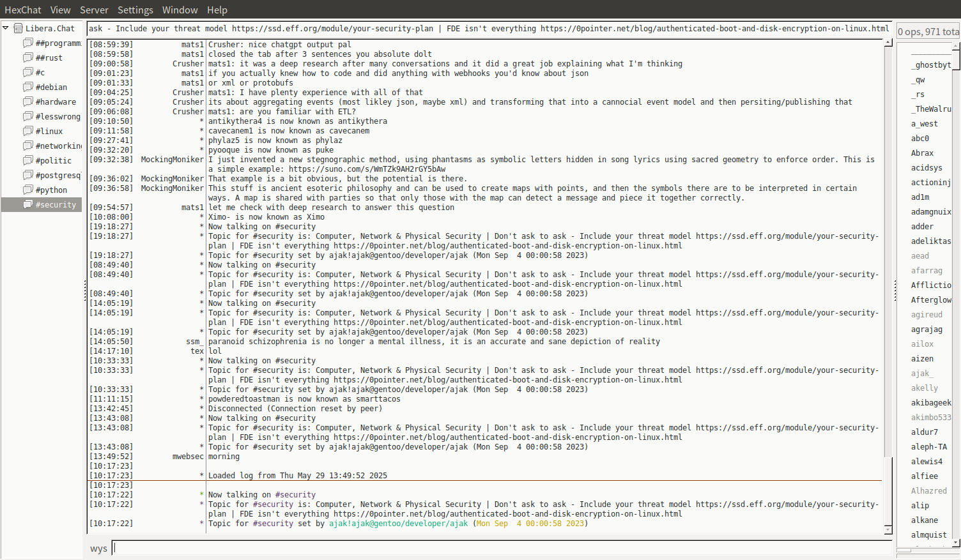Viewport: 961px width, 560px height.
Task: Click the ##programm channel icon
Action: coord(28,43)
